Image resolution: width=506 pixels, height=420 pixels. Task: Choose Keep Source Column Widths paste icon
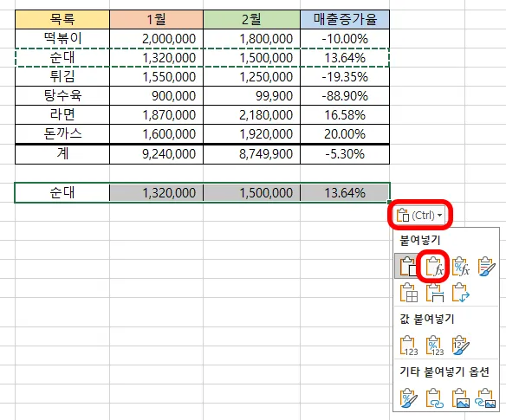point(434,293)
